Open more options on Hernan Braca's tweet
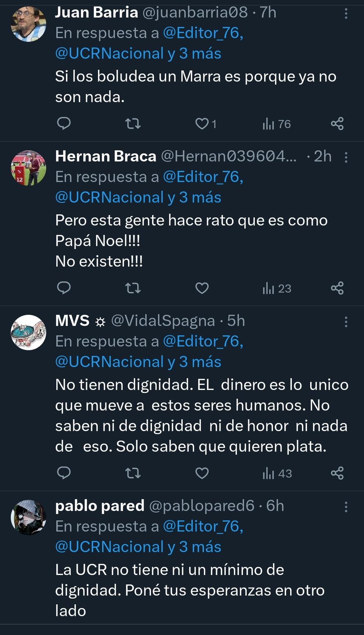The height and width of the screenshot is (635, 364). point(346,157)
